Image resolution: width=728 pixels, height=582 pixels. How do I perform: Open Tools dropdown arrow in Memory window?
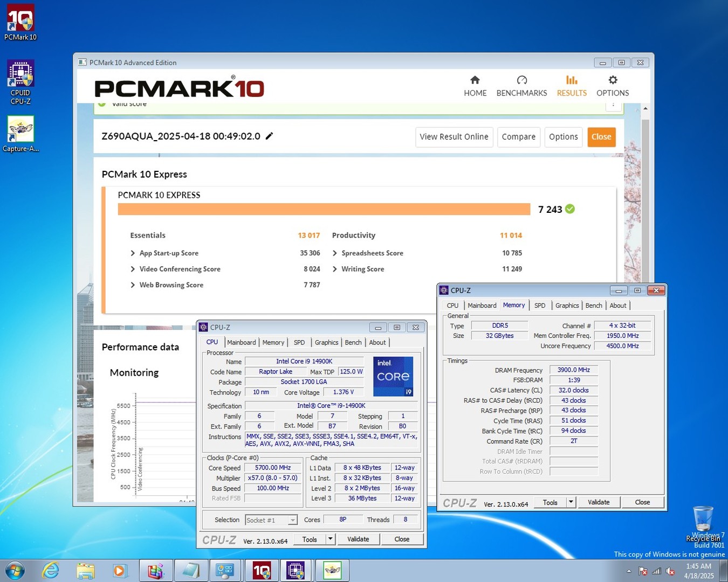click(x=571, y=502)
